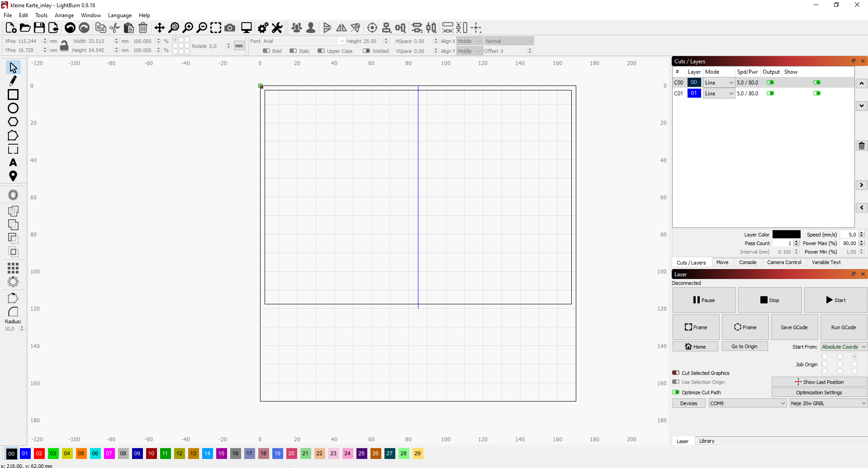Viewport: 868px width, 468px height.
Task: Open the Start From coordinates dropdown
Action: pos(843,346)
